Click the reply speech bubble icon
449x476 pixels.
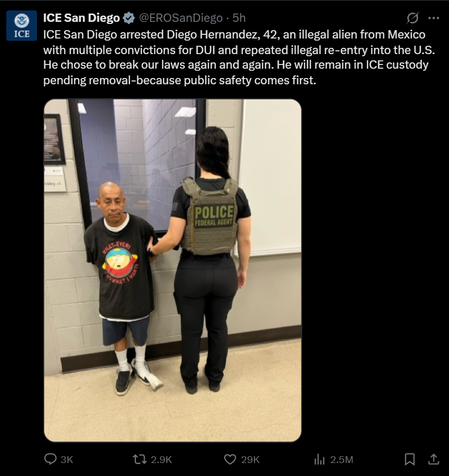50,459
